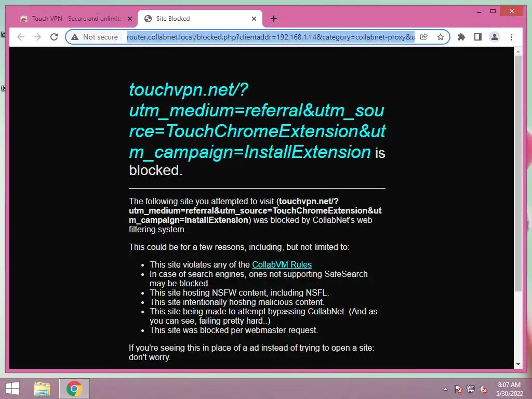Open the Windows Start menu

(x=12, y=389)
